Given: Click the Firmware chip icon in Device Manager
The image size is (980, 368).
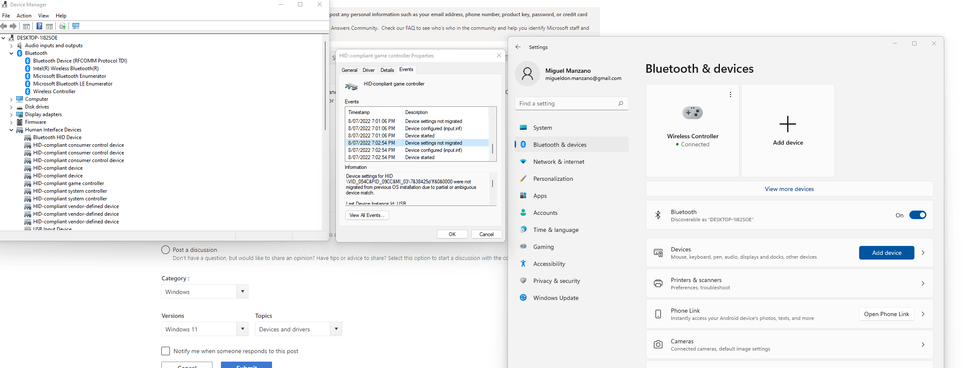Looking at the screenshot, I should point(20,122).
